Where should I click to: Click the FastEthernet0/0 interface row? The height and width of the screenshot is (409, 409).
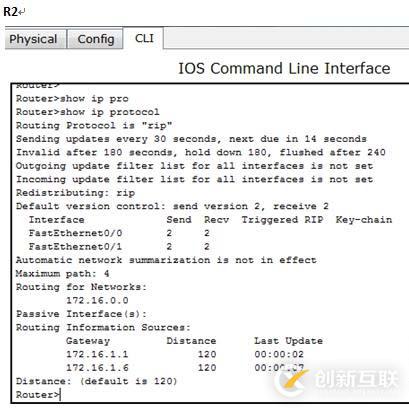[119, 233]
